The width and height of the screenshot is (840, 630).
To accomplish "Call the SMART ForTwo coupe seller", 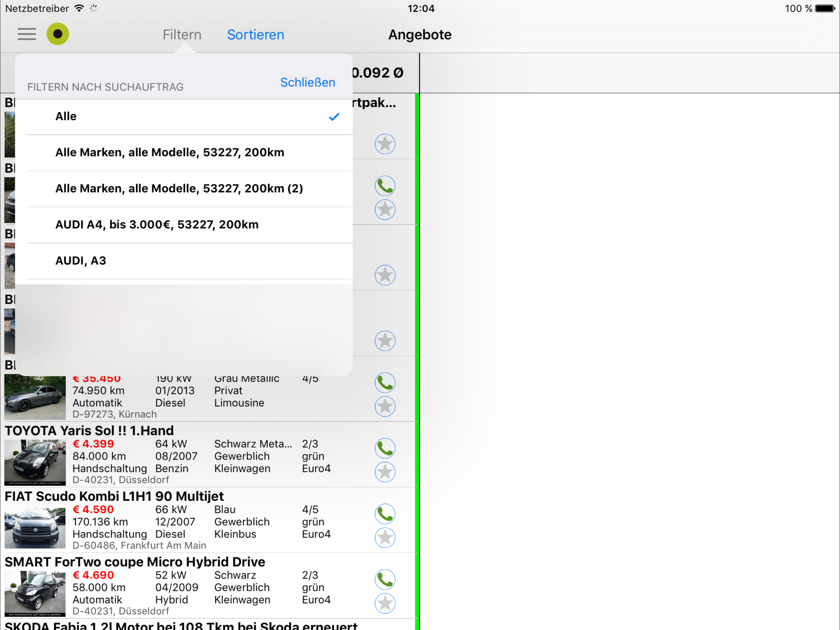I will tap(385, 580).
